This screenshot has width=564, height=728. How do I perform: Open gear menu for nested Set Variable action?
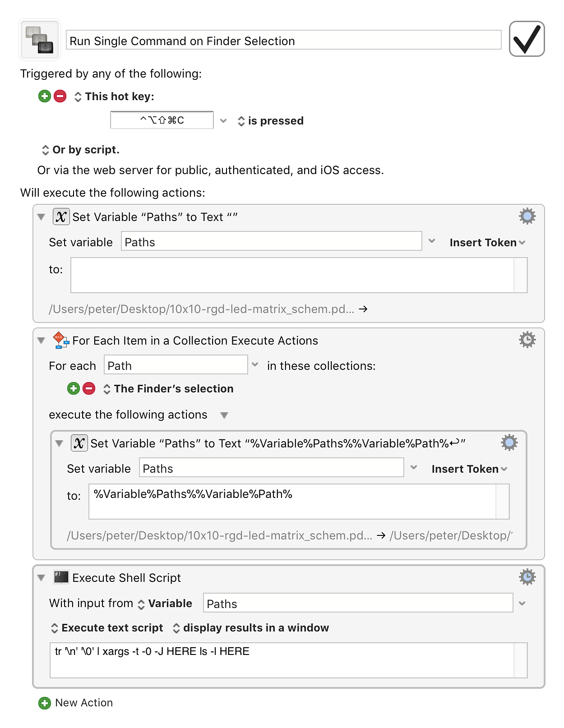509,443
